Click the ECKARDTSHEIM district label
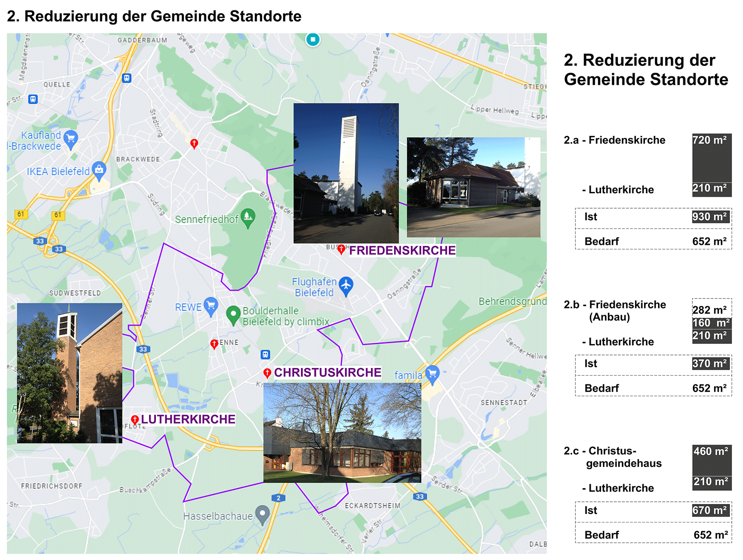Screen dimensions: 743x560 tap(373, 505)
